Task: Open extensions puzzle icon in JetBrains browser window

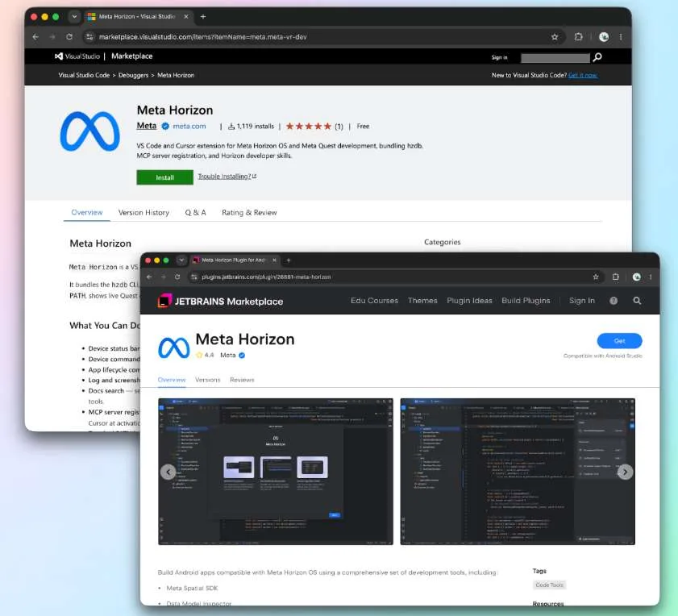Action: pos(616,277)
